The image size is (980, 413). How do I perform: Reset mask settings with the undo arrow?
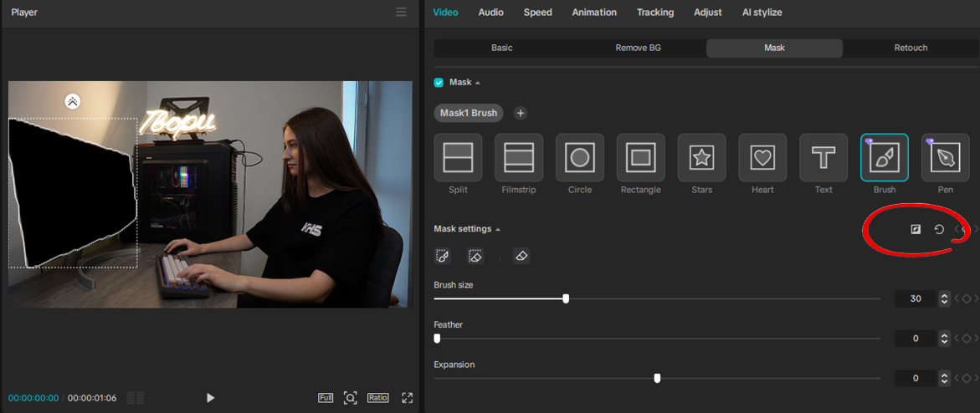point(939,229)
